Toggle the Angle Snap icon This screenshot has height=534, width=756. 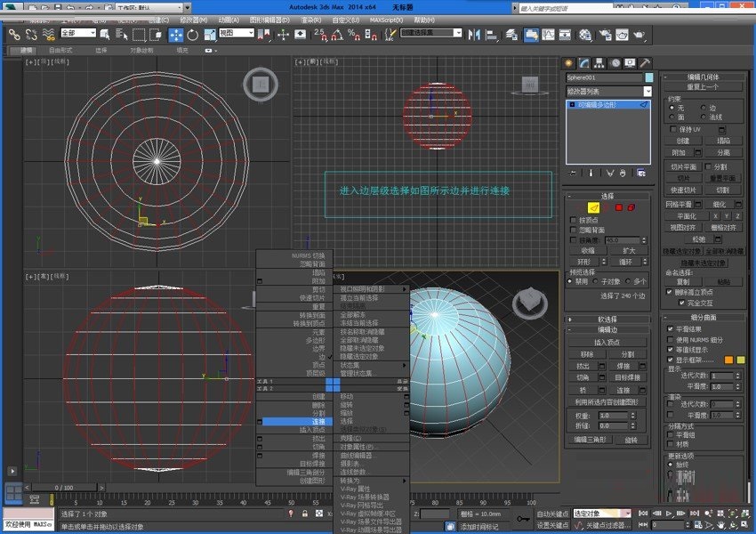[x=337, y=35]
